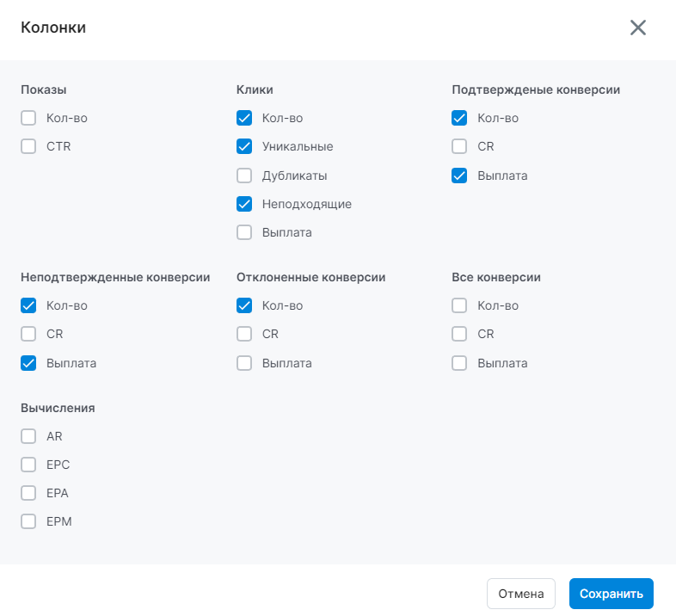This screenshot has width=676, height=616.
Task: Enable the CTR checkbox
Action: (28, 146)
